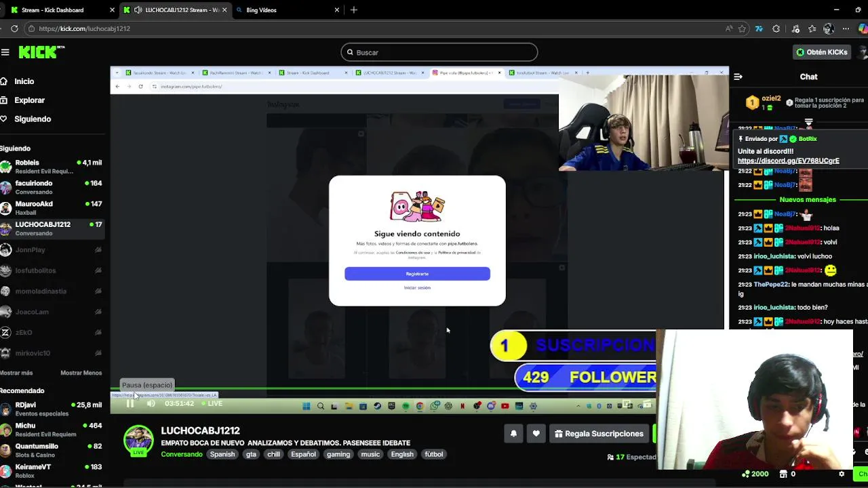Open a new browser tab with plus
The height and width of the screenshot is (488, 868).
354,10
